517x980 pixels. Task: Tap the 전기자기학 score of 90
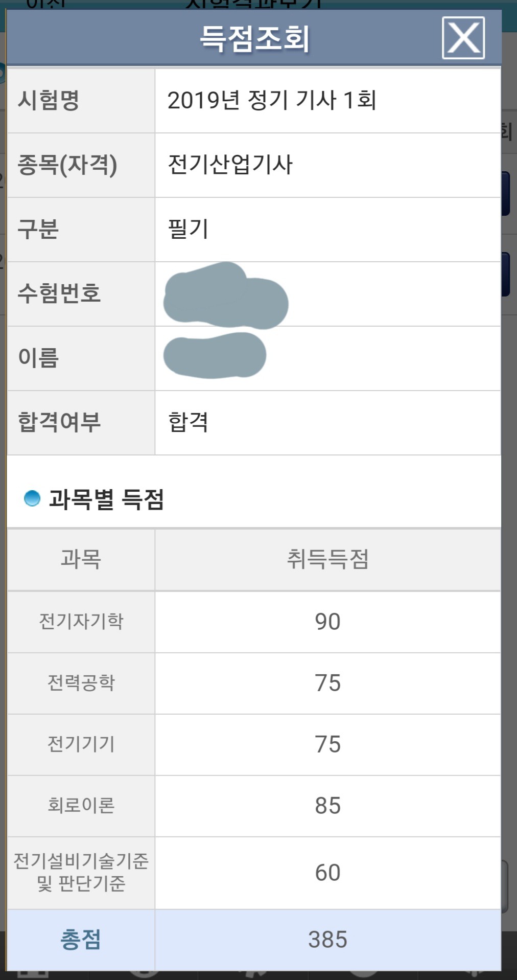click(x=327, y=622)
